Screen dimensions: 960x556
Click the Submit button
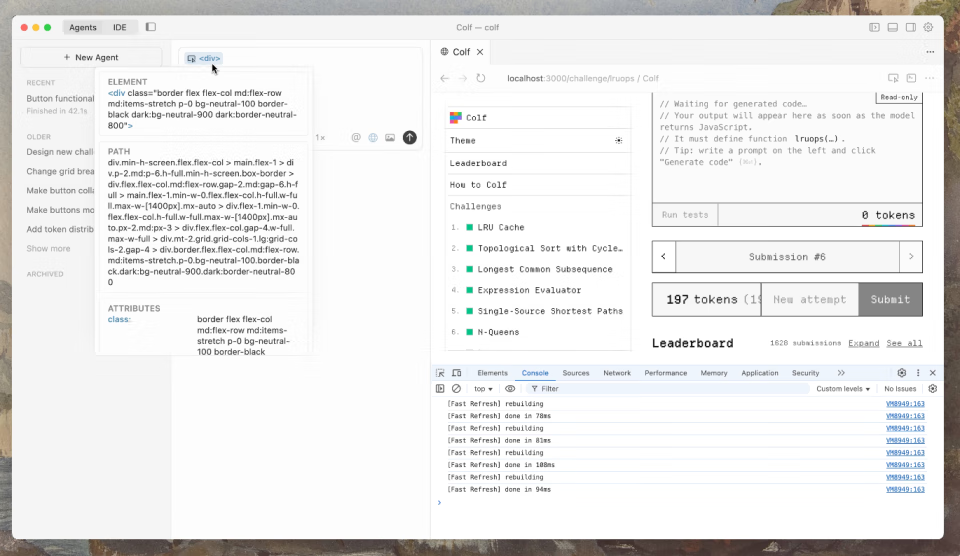coord(890,299)
